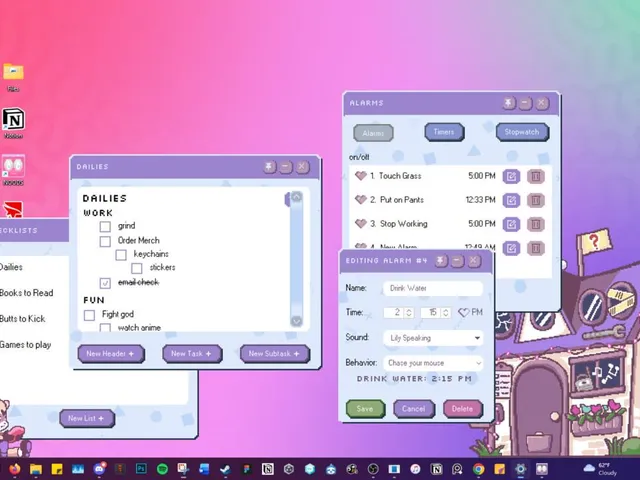The image size is (640, 480).
Task: Increase the alarm hour with up arrow
Action: click(409, 310)
